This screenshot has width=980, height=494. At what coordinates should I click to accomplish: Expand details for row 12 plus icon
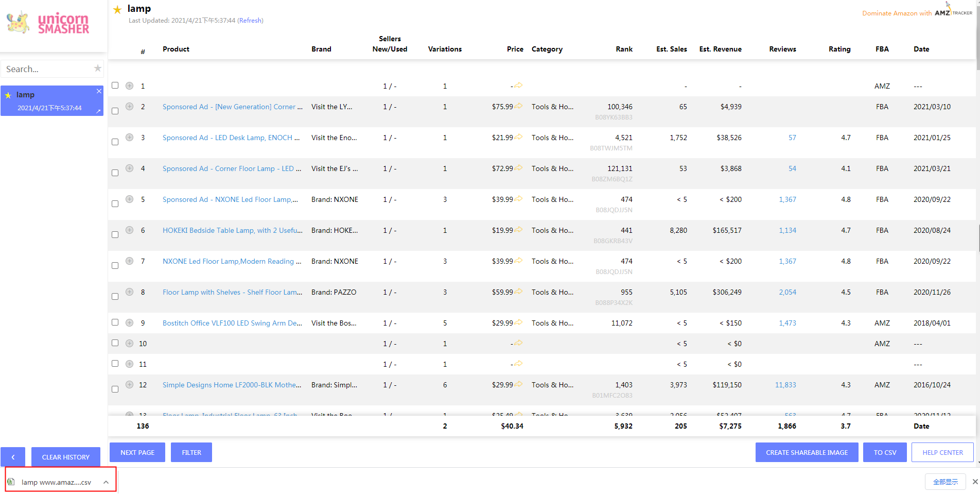tap(130, 385)
